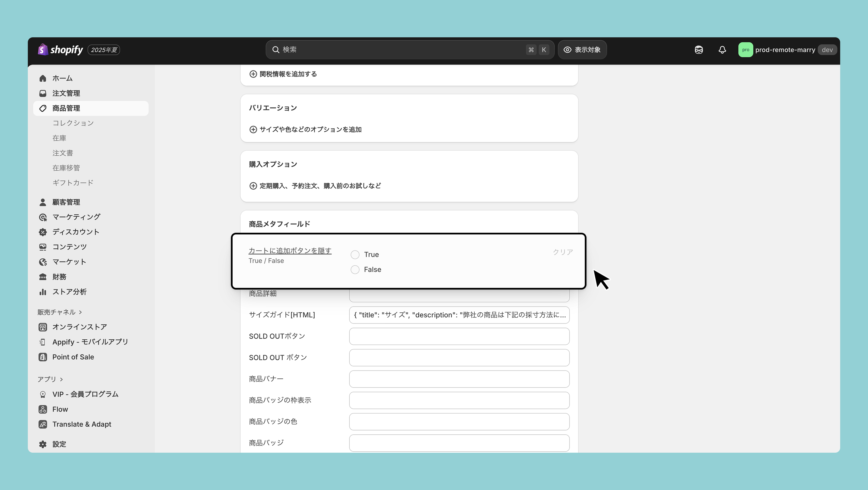Focus the 商品バナー input field
The width and height of the screenshot is (868, 490).
pyautogui.click(x=459, y=379)
